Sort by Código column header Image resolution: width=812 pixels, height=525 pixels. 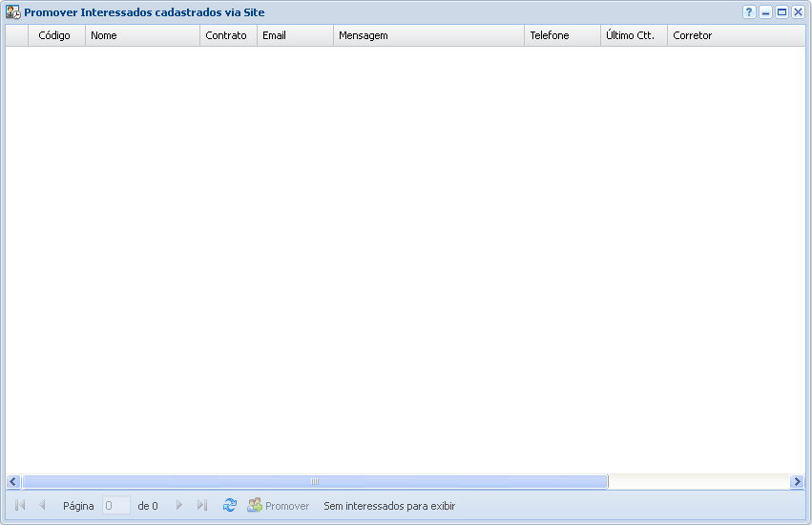[54, 35]
